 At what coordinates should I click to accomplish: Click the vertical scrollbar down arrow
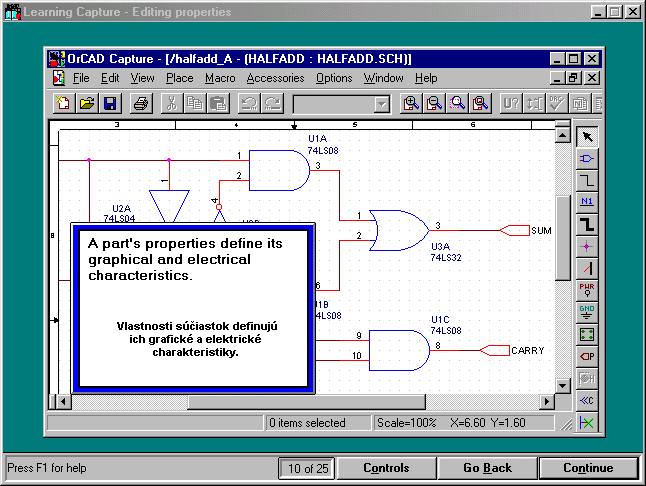pos(562,385)
